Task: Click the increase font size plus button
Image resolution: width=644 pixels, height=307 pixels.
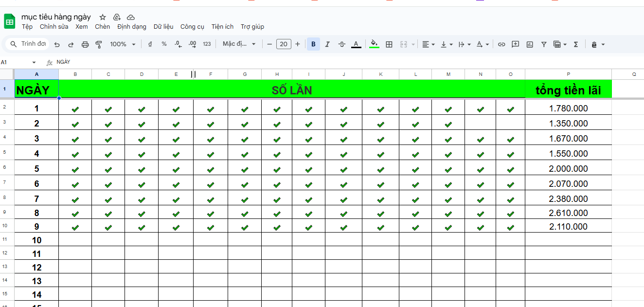Action: coord(298,44)
